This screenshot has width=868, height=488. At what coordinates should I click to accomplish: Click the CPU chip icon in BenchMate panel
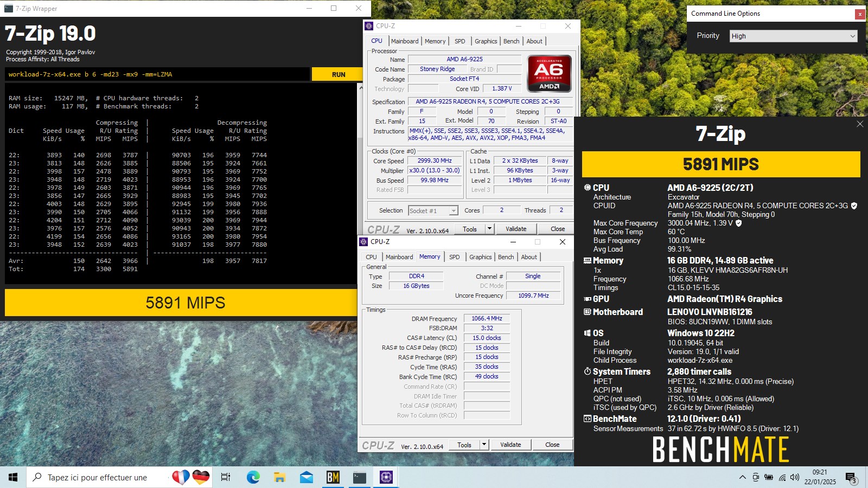(587, 188)
